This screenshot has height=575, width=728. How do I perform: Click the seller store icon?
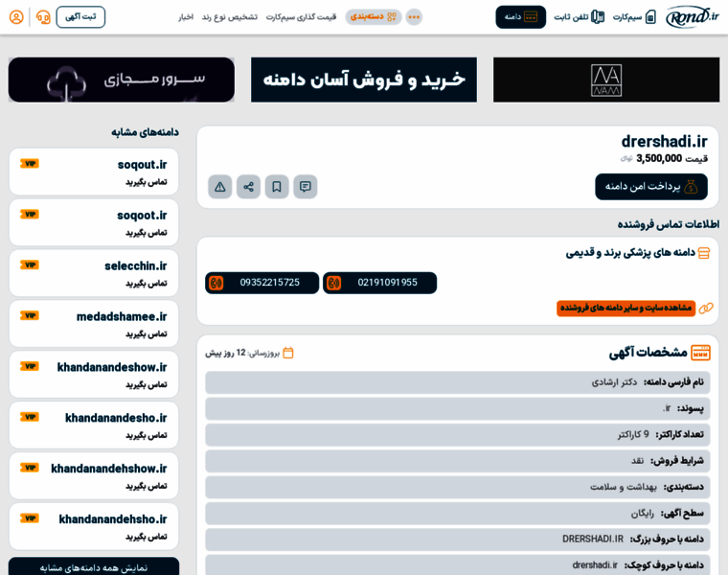(x=704, y=253)
